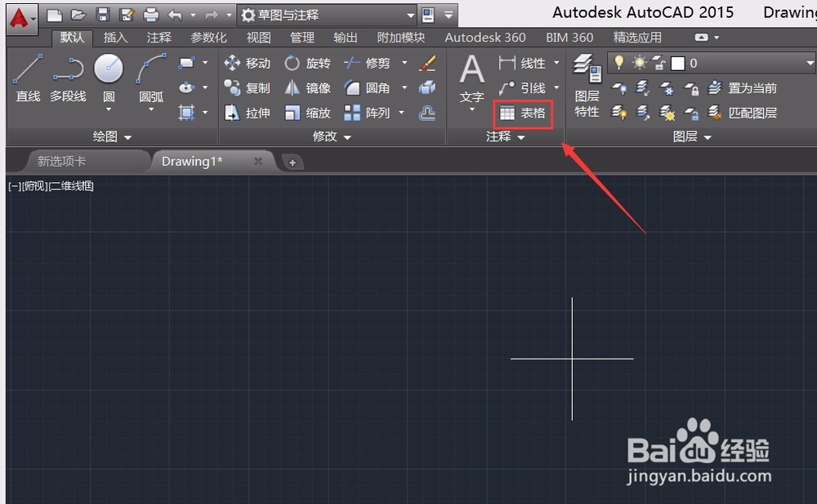817x504 pixels.
Task: Click the Save As icon
Action: click(x=127, y=16)
